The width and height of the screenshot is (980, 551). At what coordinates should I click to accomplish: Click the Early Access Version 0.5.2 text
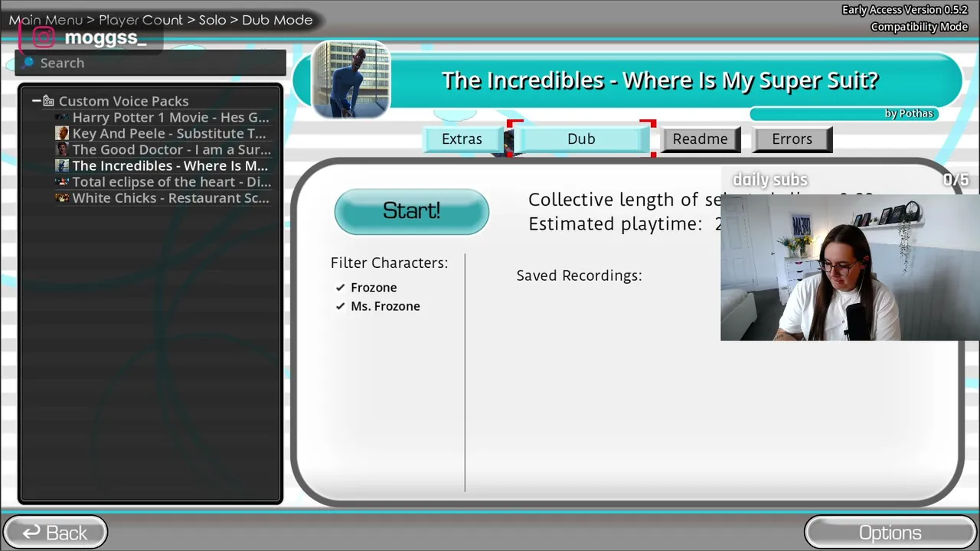coord(905,10)
